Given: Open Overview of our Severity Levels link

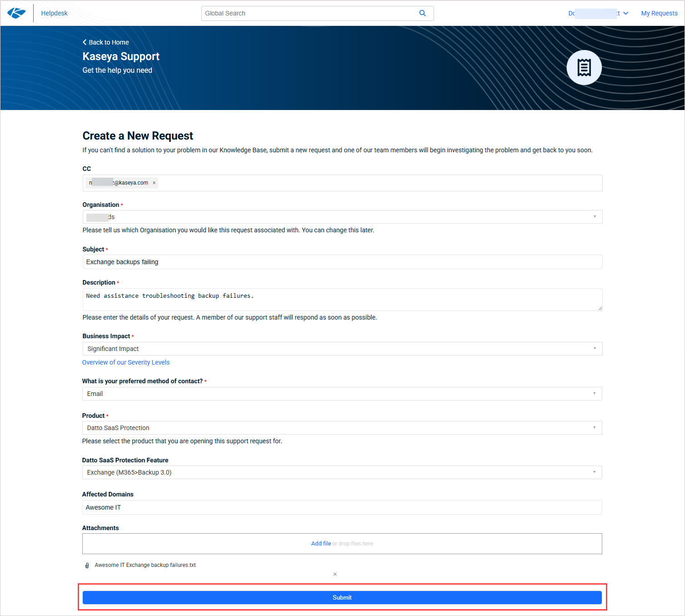Looking at the screenshot, I should click(x=126, y=362).
